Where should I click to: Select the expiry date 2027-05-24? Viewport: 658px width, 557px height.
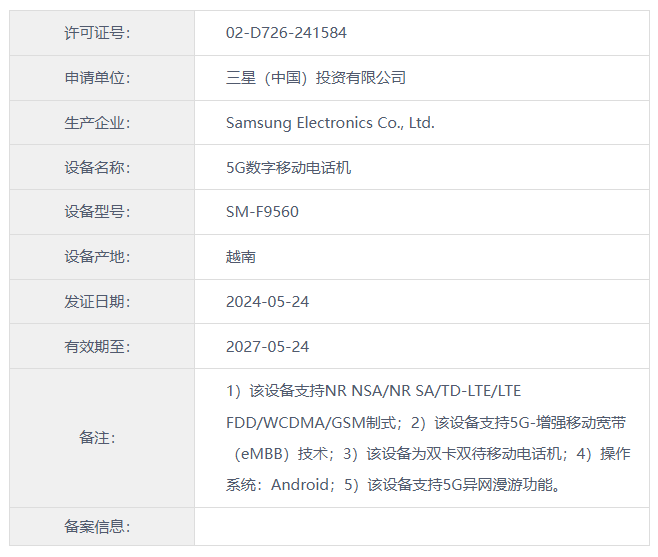267,347
